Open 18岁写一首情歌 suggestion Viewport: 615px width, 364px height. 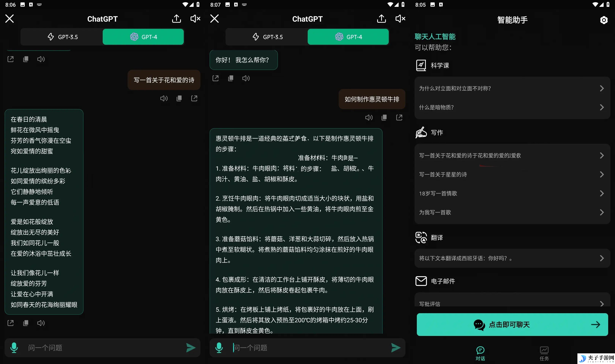[x=512, y=193]
